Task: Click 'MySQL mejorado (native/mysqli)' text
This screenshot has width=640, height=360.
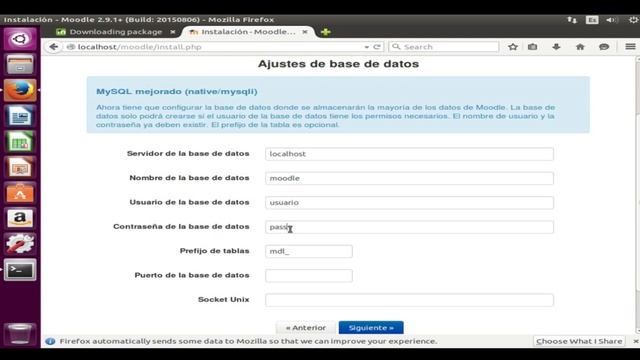Action: [x=177, y=91]
